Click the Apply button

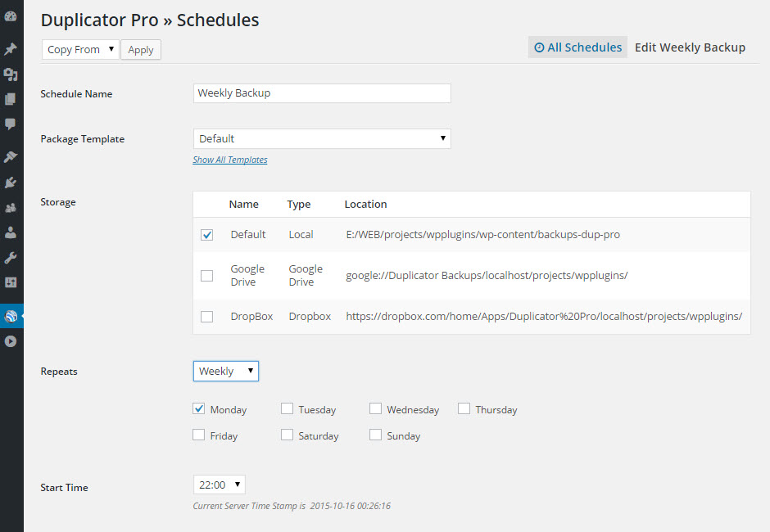point(141,50)
